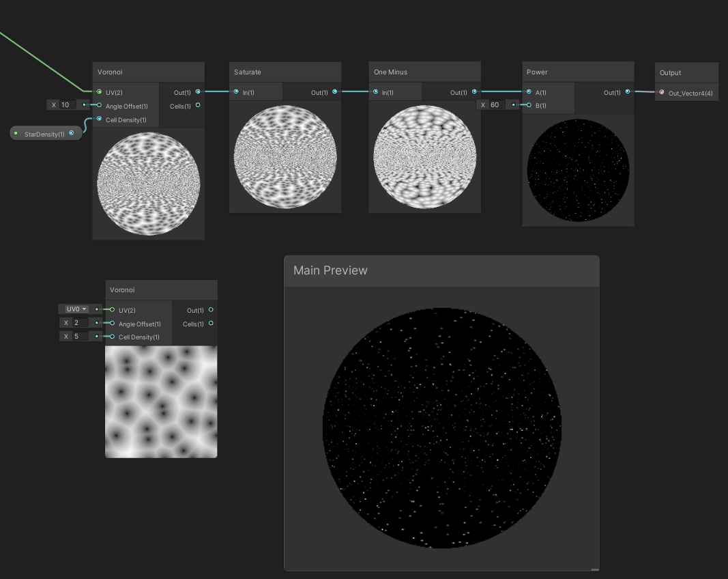Click the UV(2) input port on top Voronoi
Screen dimensions: 728x579
coord(99,91)
